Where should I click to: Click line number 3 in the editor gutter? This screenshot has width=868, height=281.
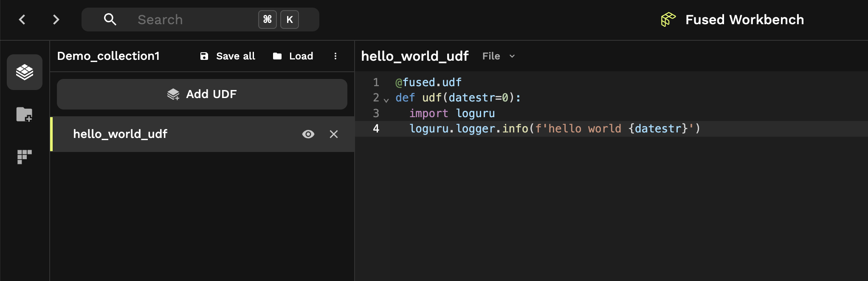click(x=376, y=113)
